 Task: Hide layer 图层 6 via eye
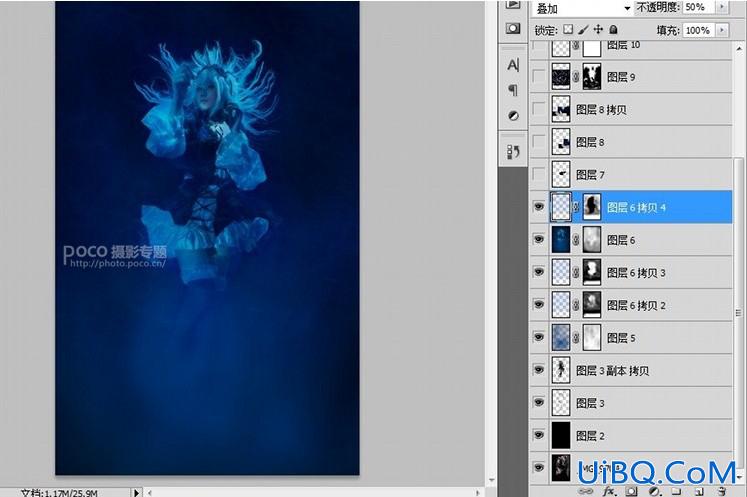coord(539,239)
